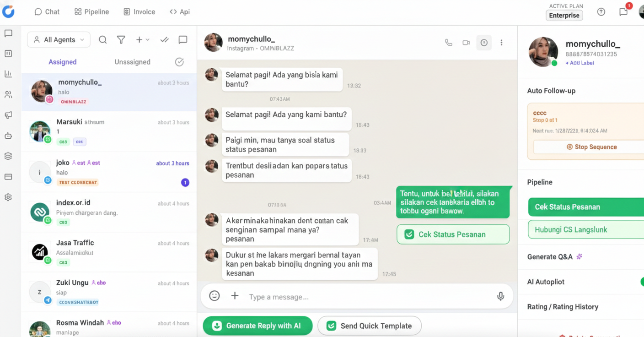Click the Add Label link
The image size is (644, 337).
pos(580,63)
